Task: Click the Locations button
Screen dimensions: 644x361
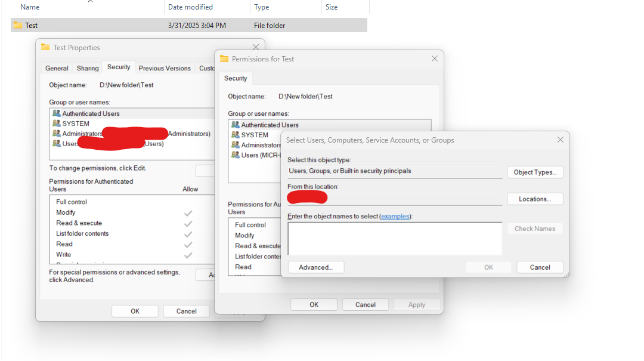Action: [x=535, y=199]
